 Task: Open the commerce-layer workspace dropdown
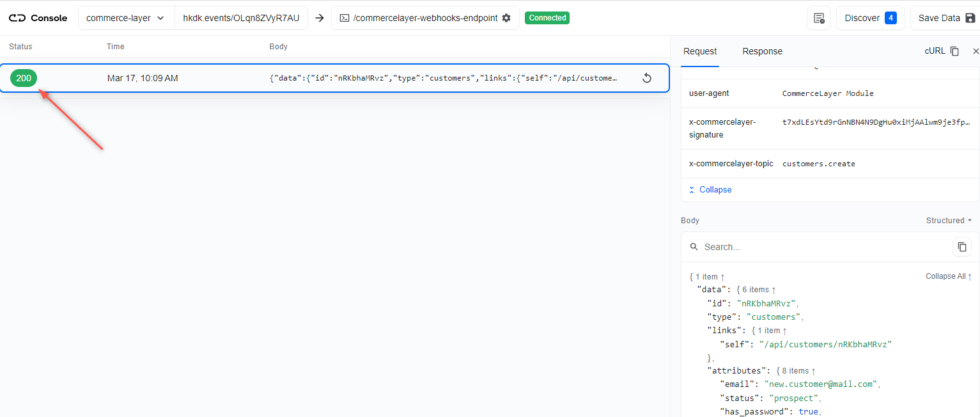tap(126, 18)
